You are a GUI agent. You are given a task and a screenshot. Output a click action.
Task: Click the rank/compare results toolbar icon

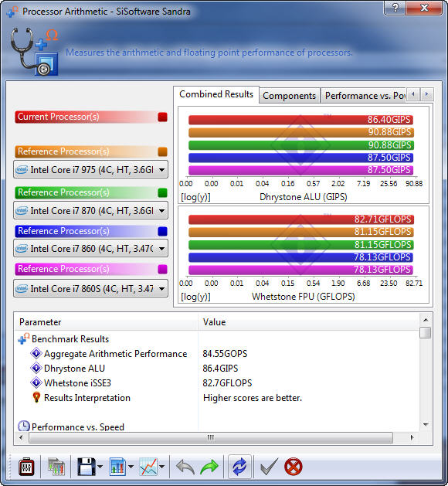click(56, 467)
